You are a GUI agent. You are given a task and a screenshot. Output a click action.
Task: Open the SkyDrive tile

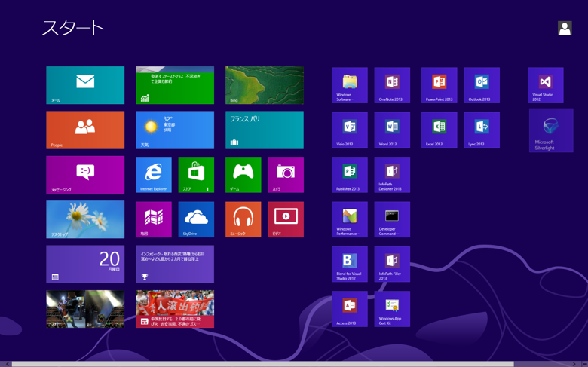pyautogui.click(x=196, y=219)
